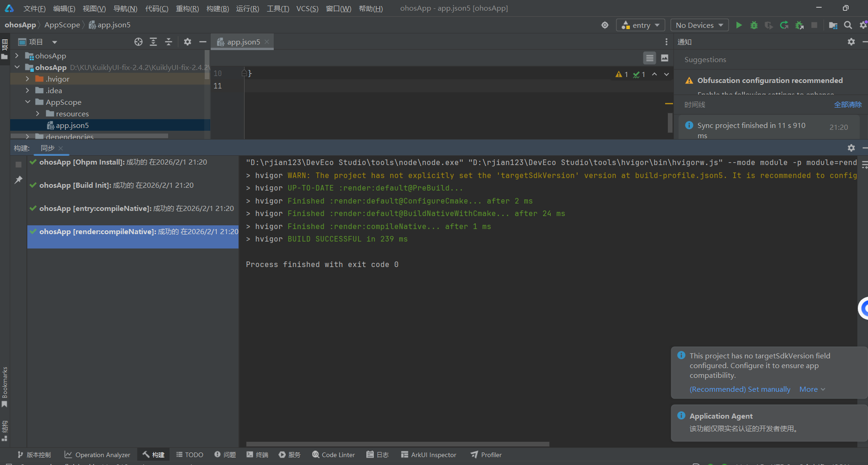Open project panel options gear

[x=187, y=42]
